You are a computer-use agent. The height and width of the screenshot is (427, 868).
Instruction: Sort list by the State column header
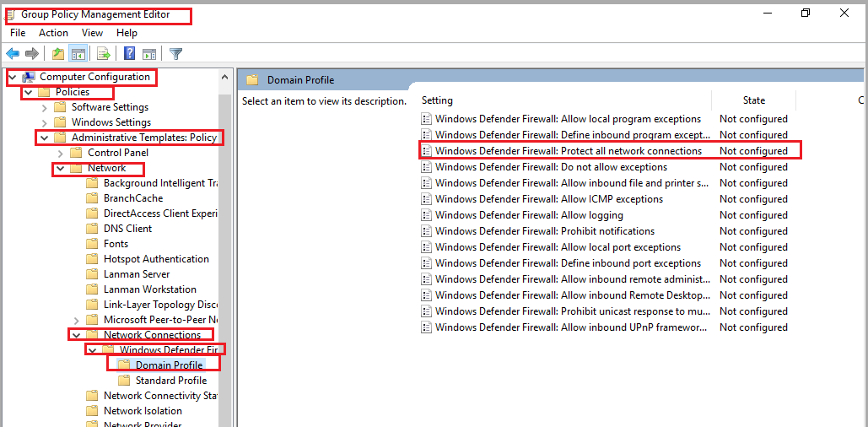(x=753, y=100)
